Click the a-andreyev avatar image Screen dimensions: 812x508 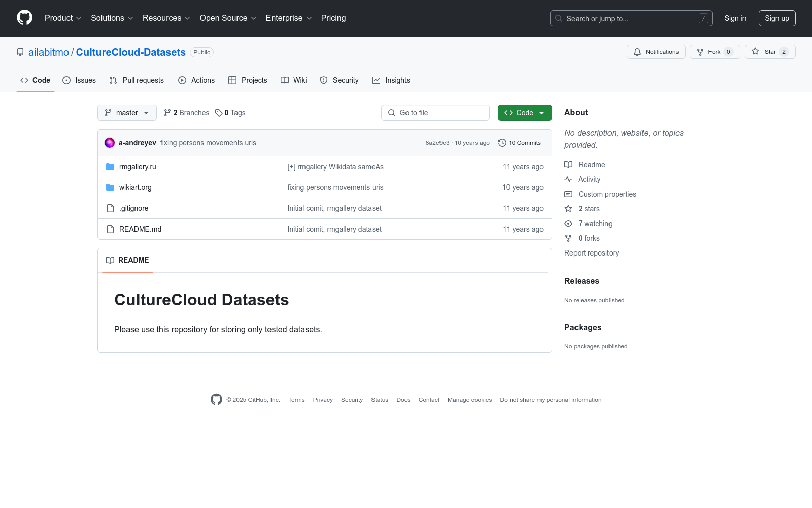coord(110,143)
